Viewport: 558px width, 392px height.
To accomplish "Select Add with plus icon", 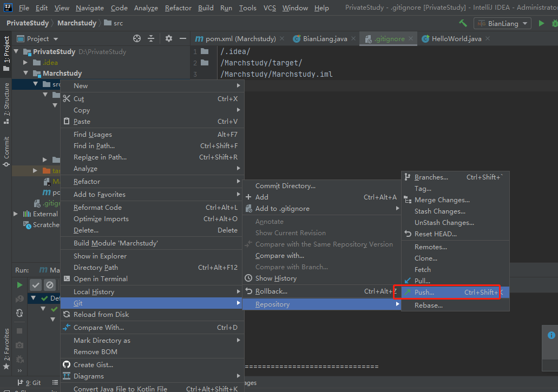I will 321,197.
